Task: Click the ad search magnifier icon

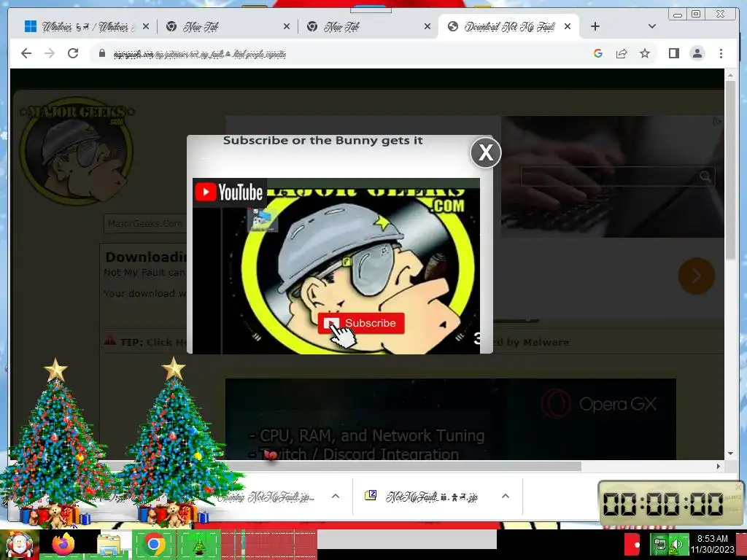Action: (705, 176)
